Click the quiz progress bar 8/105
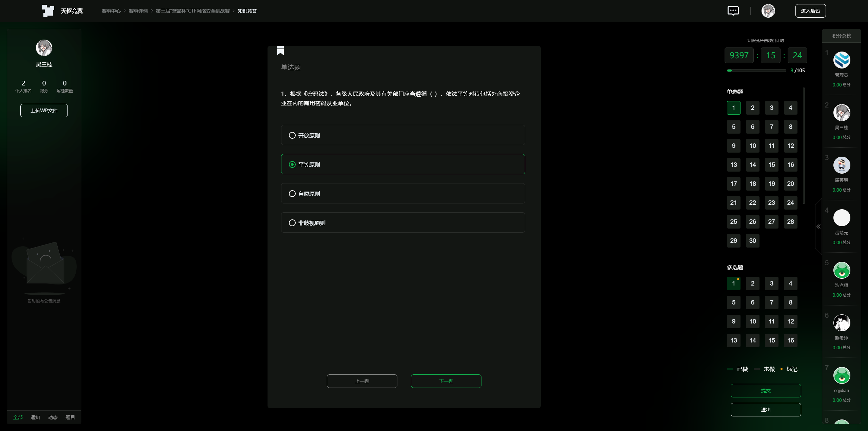 point(756,71)
